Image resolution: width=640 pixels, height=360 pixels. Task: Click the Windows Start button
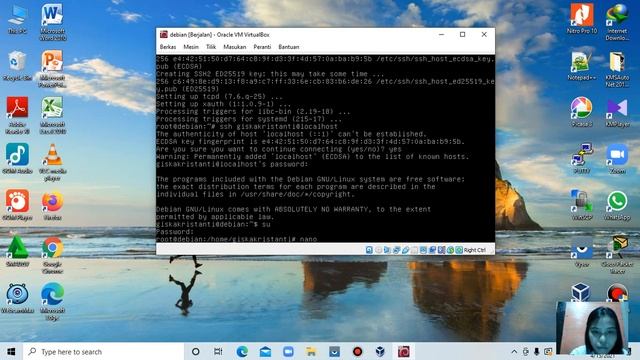pos(11,351)
